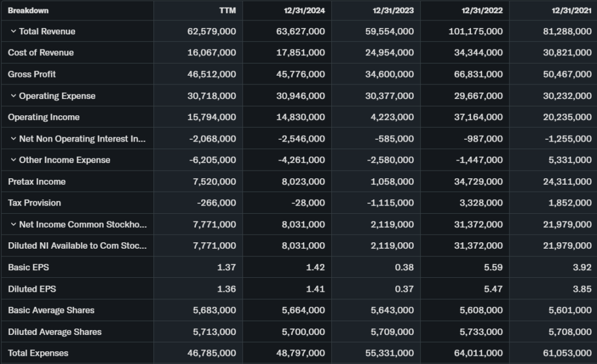Select the Basic EPS row label
This screenshot has height=364, width=597.
pyautogui.click(x=24, y=267)
